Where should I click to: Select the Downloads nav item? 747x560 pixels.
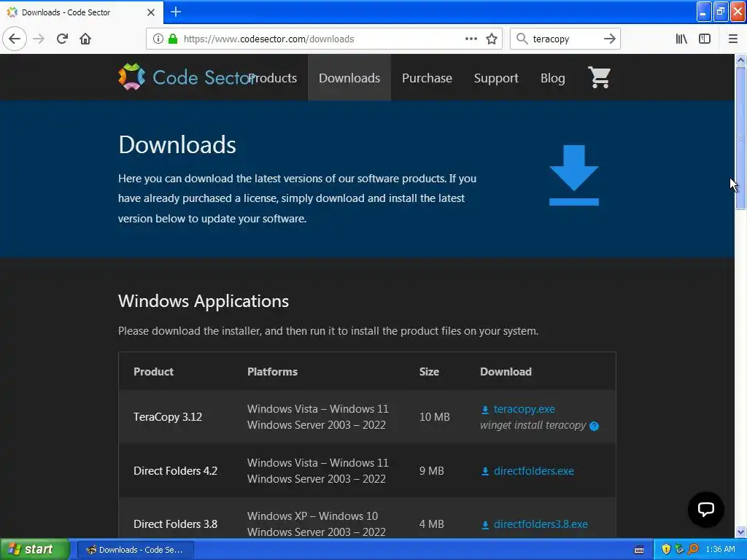point(349,77)
